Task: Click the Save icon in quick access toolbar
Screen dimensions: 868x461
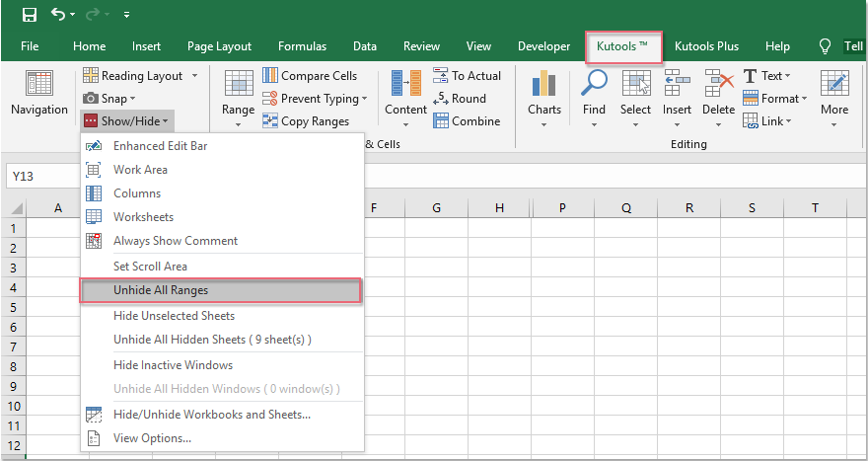Action: coord(30,15)
